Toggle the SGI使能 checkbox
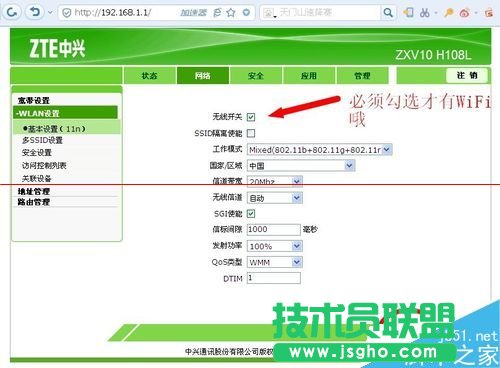Screen dimensions: 500x368 pos(251,214)
